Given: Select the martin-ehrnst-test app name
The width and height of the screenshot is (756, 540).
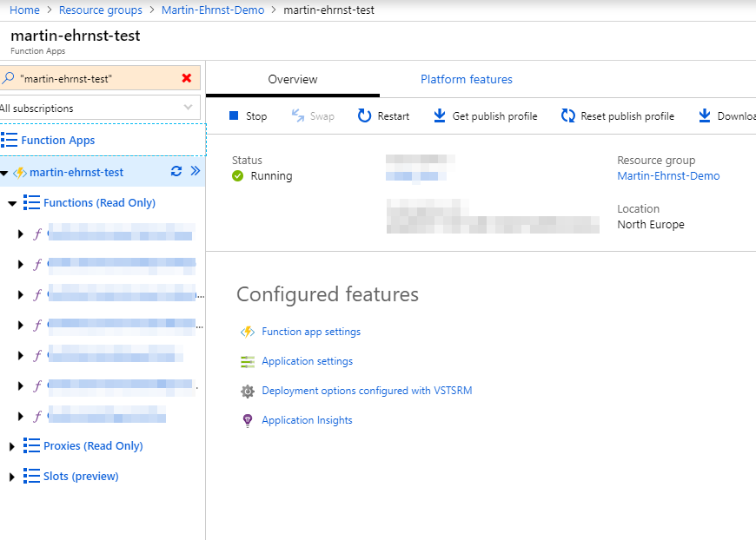Looking at the screenshot, I should tap(76, 173).
